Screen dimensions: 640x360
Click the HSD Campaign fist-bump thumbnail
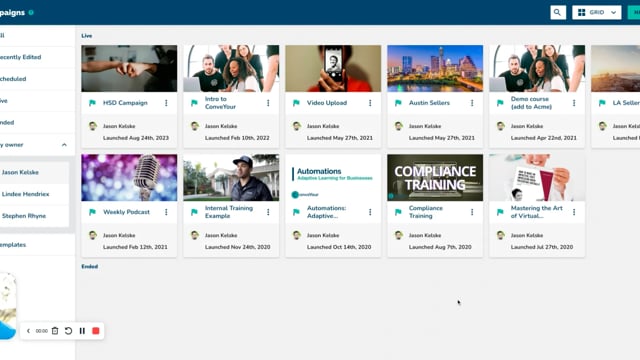pos(129,68)
